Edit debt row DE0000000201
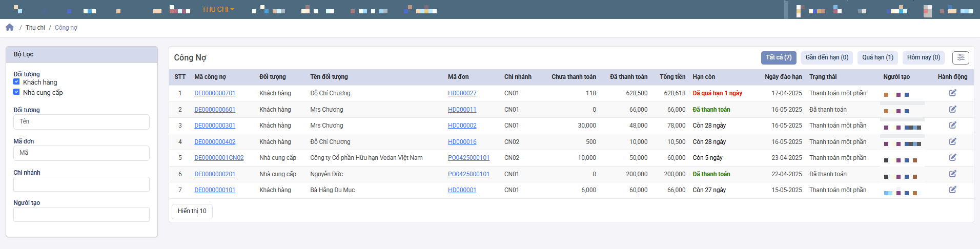The height and width of the screenshot is (249, 980). [952, 174]
